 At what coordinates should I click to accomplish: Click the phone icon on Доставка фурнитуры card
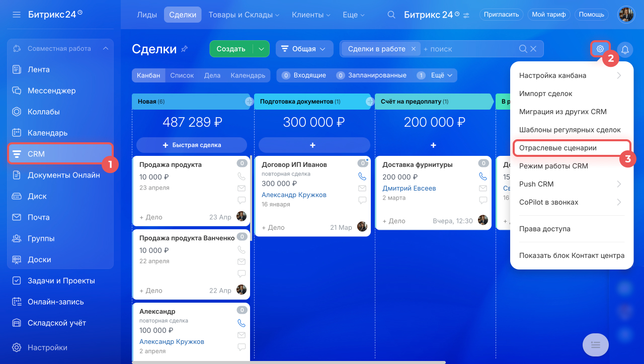pyautogui.click(x=483, y=176)
